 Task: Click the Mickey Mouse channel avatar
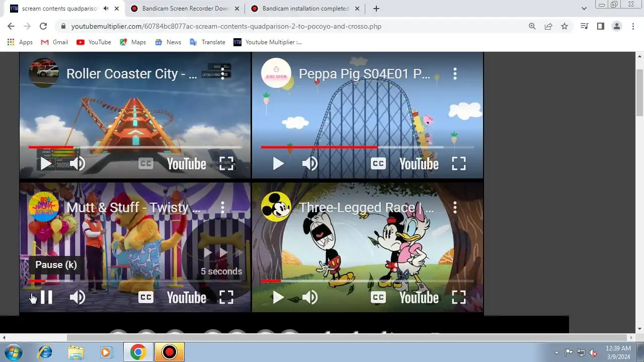[276, 207]
